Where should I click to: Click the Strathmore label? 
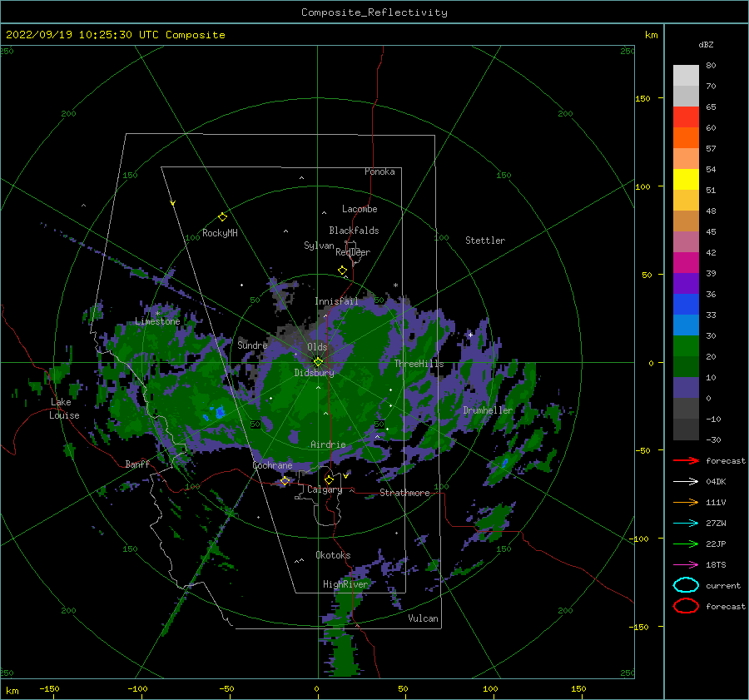404,493
